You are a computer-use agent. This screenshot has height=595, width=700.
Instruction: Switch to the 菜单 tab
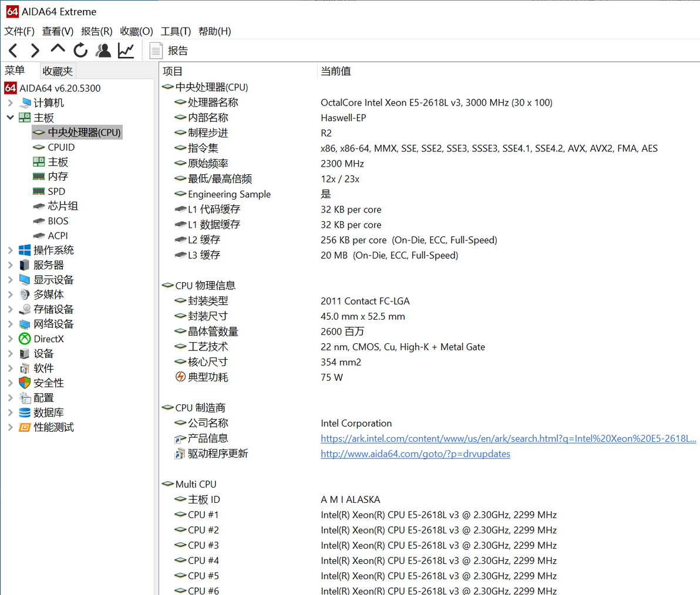pyautogui.click(x=15, y=70)
